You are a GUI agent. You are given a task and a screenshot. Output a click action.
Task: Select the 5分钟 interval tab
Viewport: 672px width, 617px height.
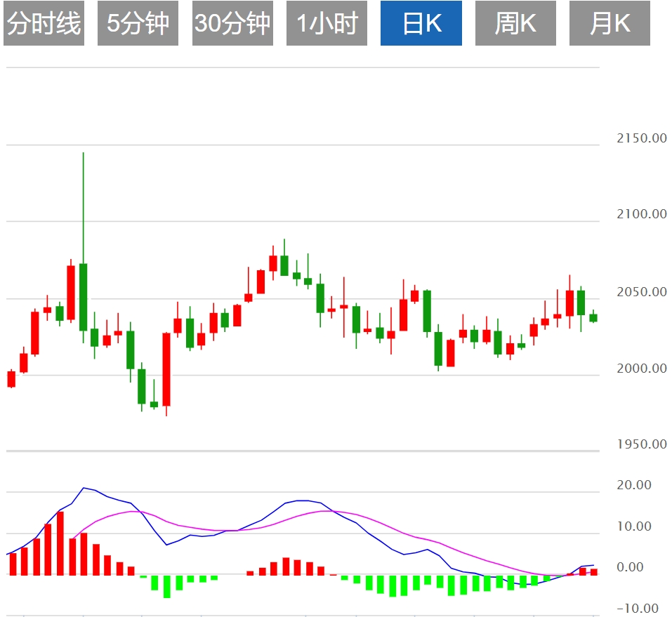click(x=138, y=23)
